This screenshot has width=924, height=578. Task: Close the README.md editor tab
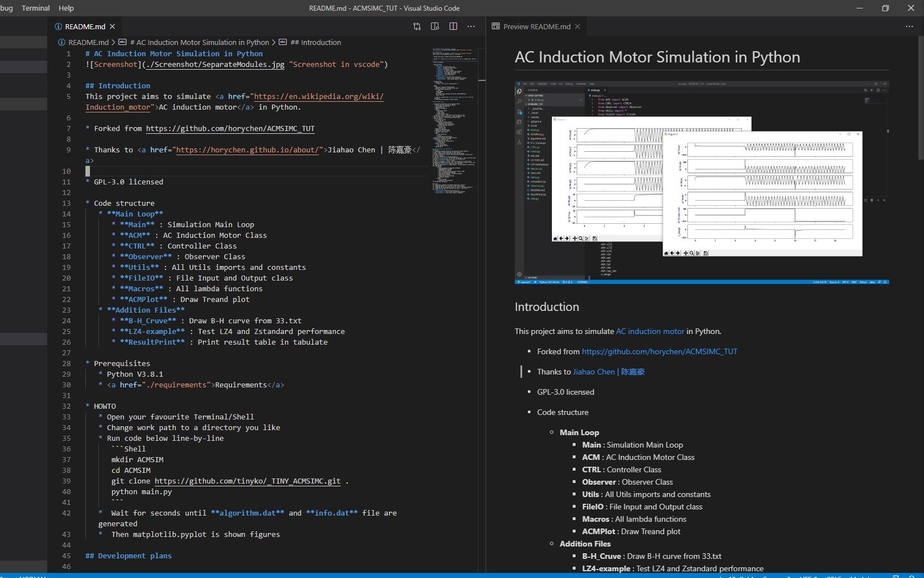coord(112,26)
